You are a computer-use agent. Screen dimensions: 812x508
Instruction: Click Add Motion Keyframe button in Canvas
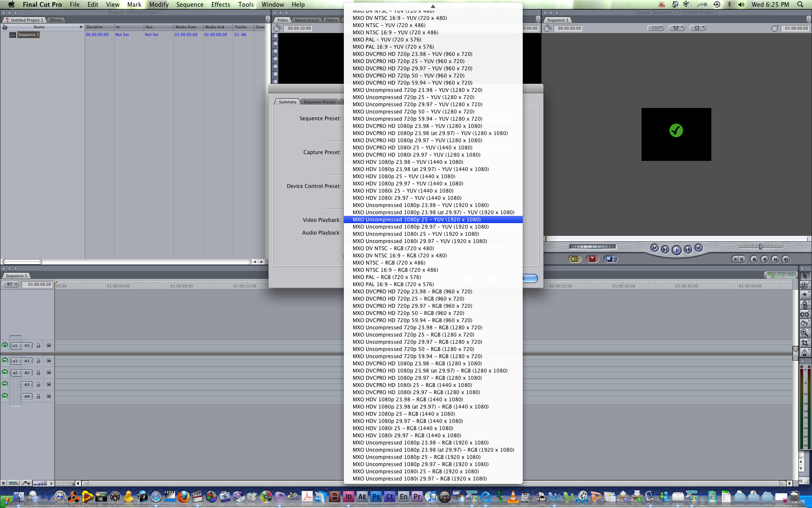(765, 259)
